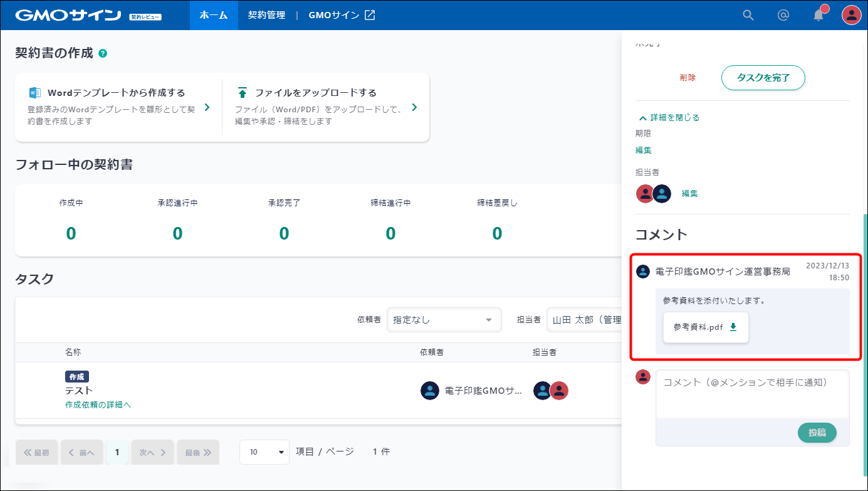Image resolution: width=868 pixels, height=491 pixels.
Task: Open the items-per-page dropdown showing 10
Action: pos(264,451)
